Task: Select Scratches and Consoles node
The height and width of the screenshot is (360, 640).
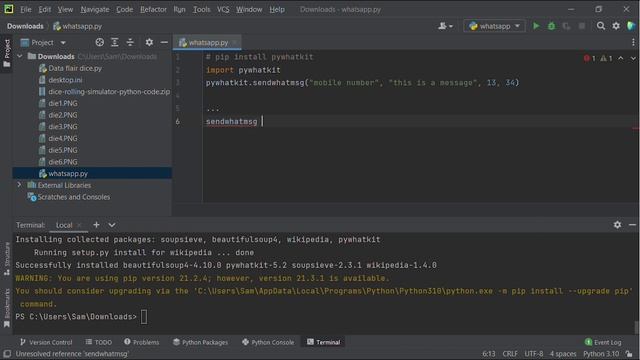Action: tap(73, 197)
